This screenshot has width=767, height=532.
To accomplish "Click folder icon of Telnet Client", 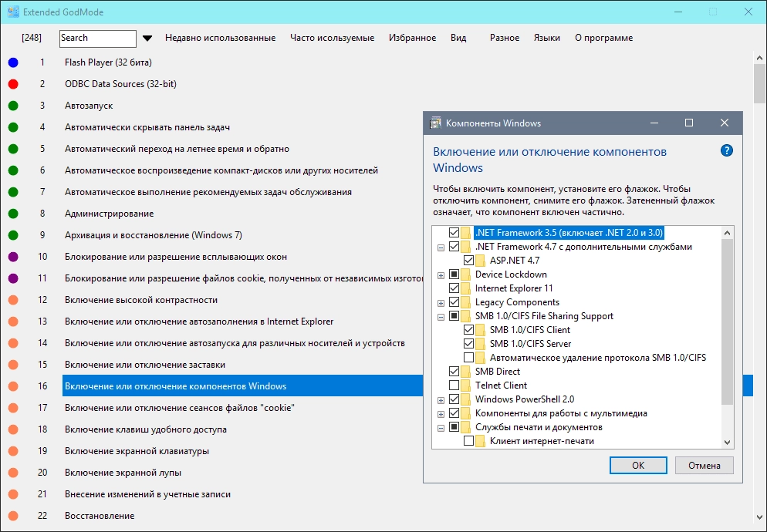I will pyautogui.click(x=466, y=386).
